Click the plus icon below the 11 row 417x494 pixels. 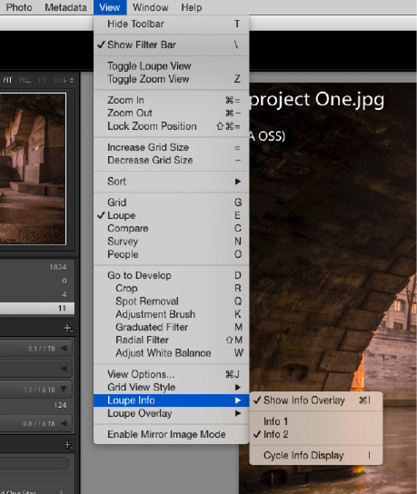(68, 328)
